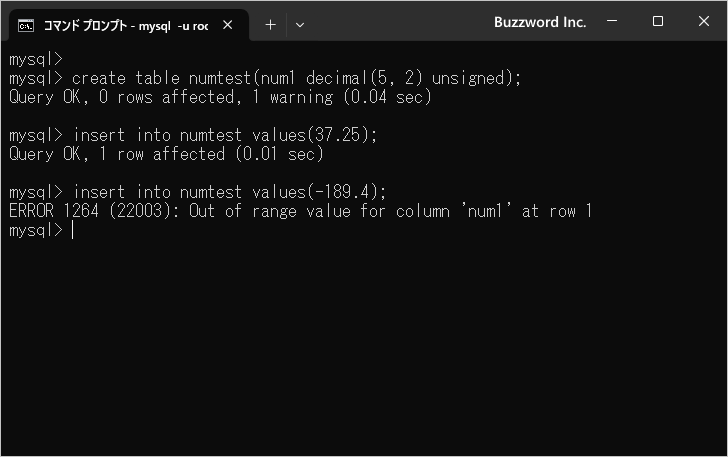Viewport: 728px width, 457px height.
Task: Click the Buzzword Inc. title text
Action: [x=540, y=22]
